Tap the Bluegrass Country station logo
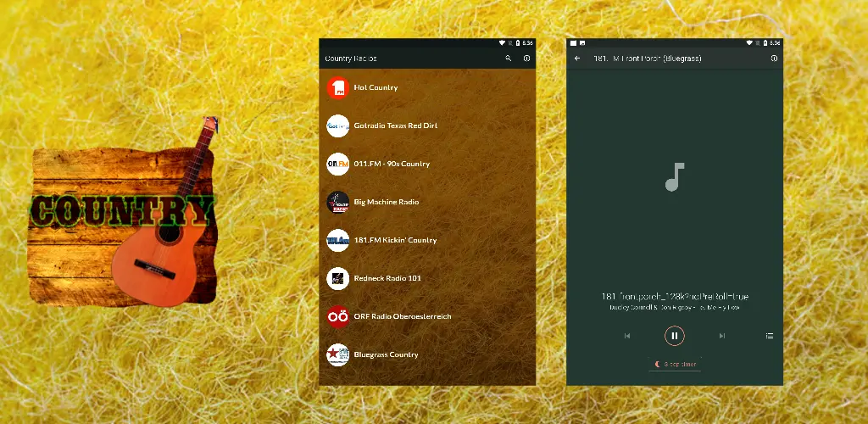 [x=337, y=354]
